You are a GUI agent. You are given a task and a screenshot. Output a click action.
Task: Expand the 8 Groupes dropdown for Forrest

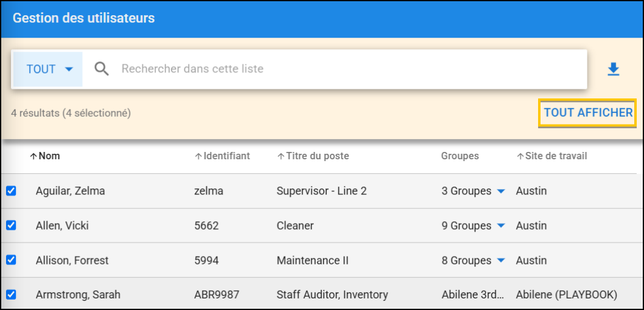tap(500, 261)
